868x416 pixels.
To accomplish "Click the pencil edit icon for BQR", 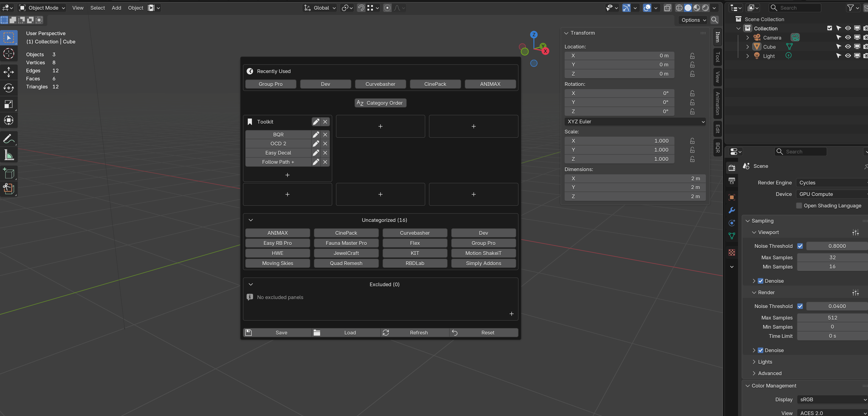I will [x=316, y=135].
